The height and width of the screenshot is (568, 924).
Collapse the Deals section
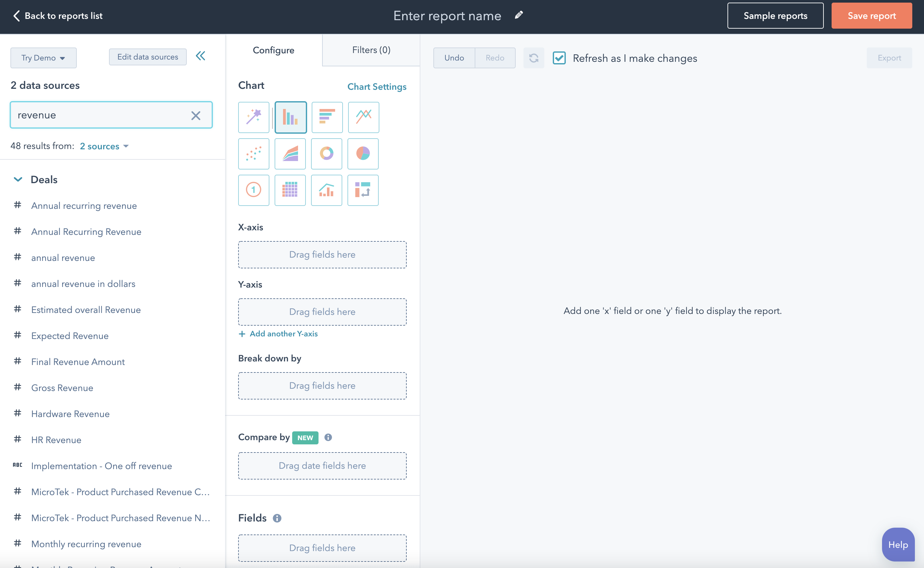click(18, 179)
